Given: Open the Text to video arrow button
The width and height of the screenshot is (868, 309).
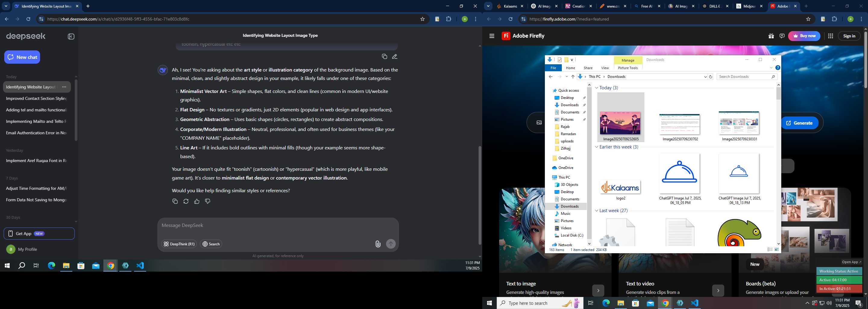Looking at the screenshot, I should 718,291.
